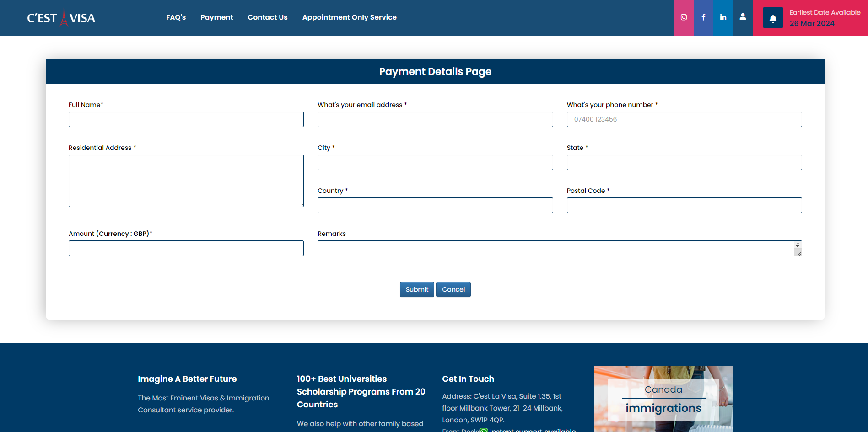
Task: Click the phone number field
Action: click(684, 119)
